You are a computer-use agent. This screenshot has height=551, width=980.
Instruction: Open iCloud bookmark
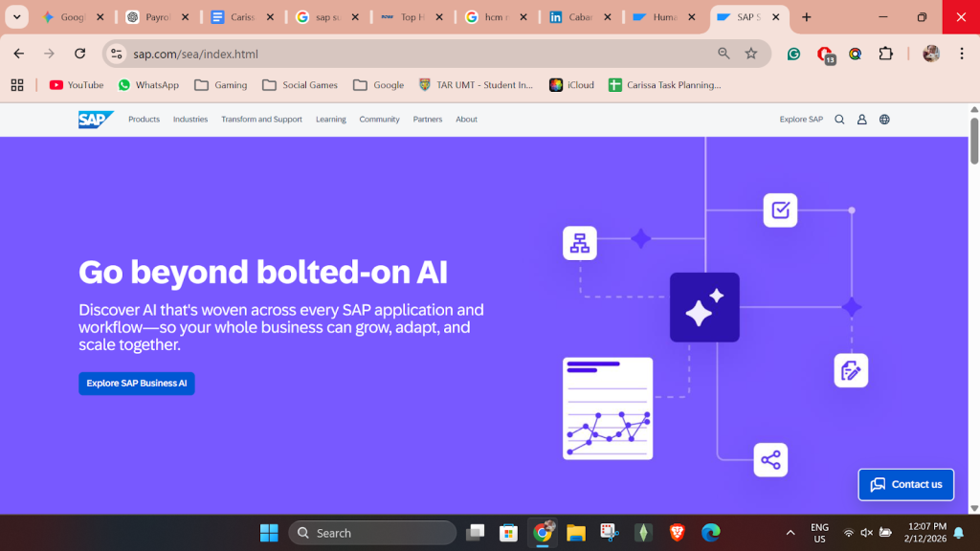click(571, 85)
